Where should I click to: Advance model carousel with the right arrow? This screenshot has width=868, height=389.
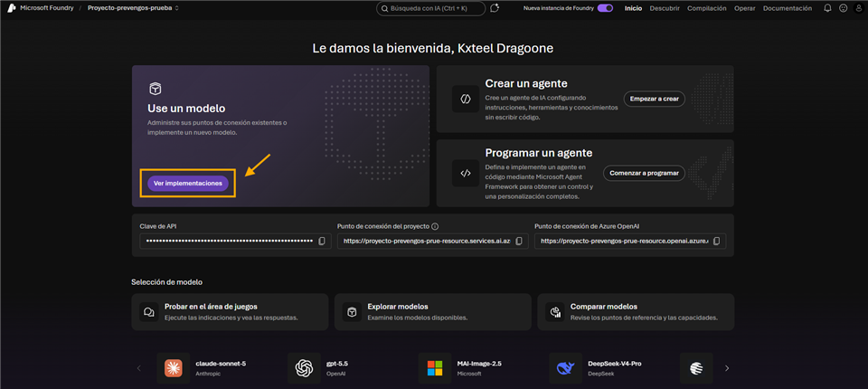[727, 368]
